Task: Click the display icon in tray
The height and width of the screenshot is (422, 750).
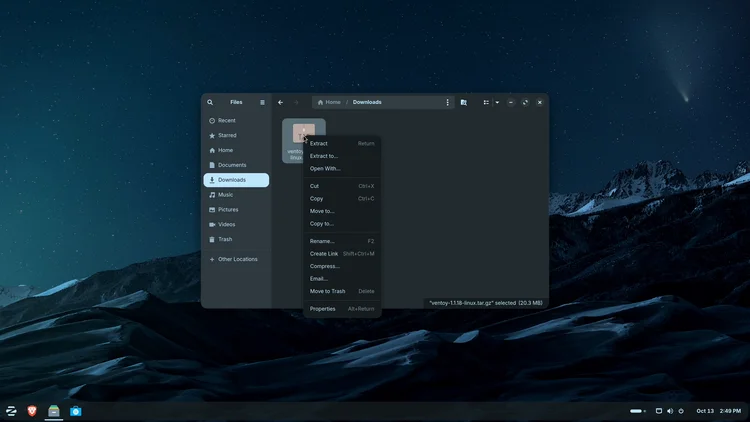Action: [x=659, y=411]
